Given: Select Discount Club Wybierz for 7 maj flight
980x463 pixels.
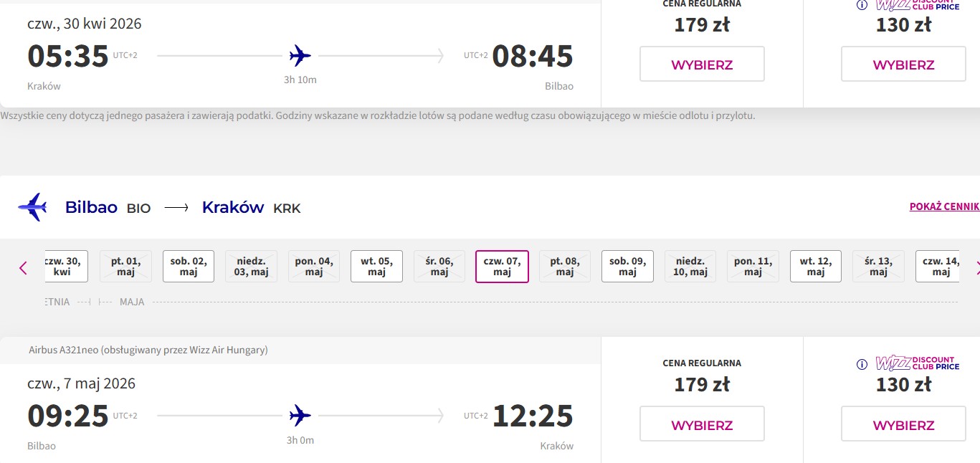Looking at the screenshot, I should (903, 424).
